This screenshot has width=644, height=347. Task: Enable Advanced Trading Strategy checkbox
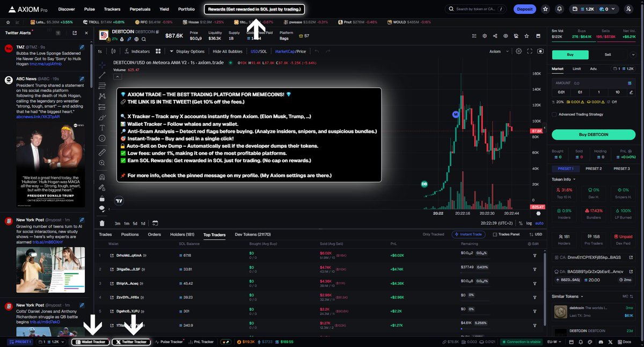554,114
